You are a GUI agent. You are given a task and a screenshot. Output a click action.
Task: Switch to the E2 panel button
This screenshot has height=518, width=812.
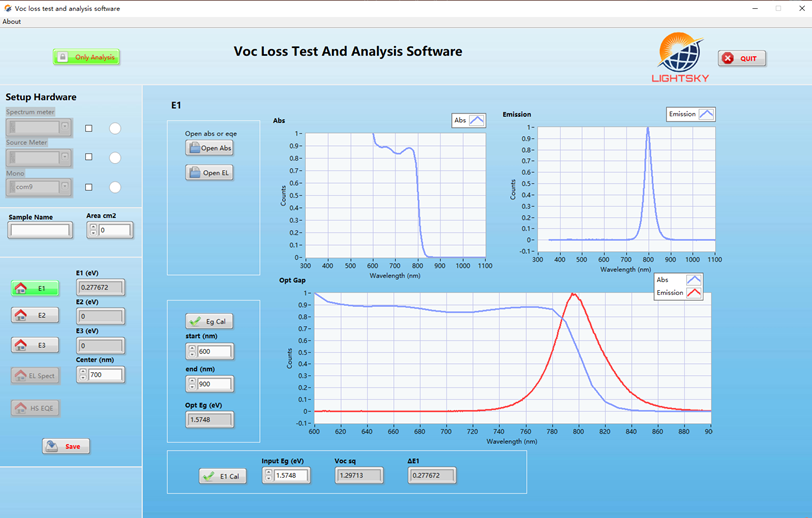click(x=35, y=315)
